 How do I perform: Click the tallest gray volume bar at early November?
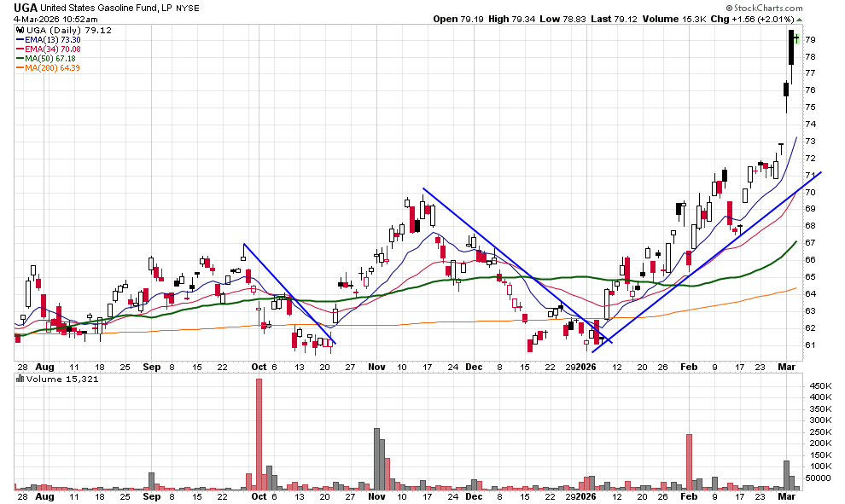pos(376,460)
